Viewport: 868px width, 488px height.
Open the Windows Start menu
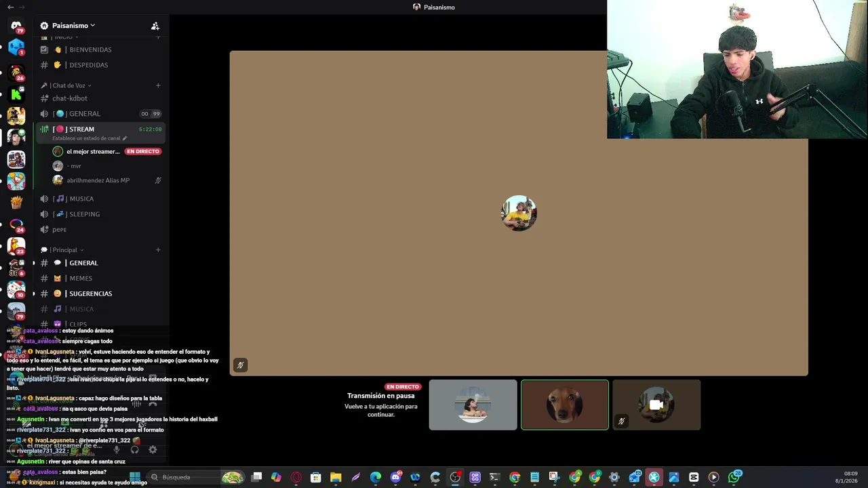point(134,477)
